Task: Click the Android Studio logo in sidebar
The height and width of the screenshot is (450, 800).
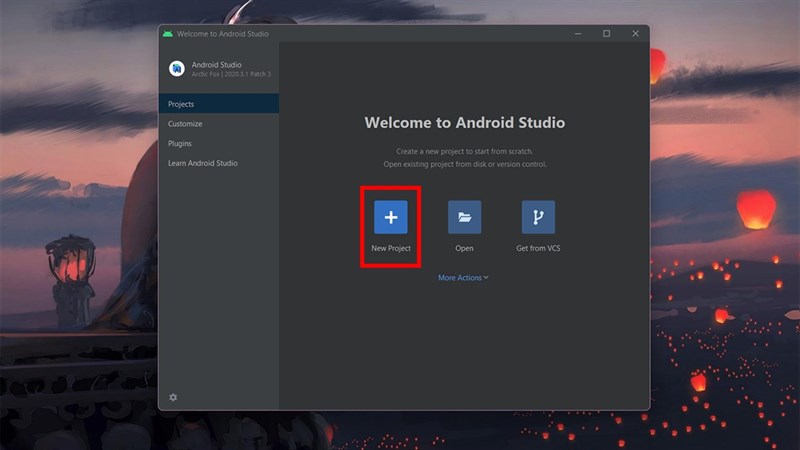Action: (175, 69)
